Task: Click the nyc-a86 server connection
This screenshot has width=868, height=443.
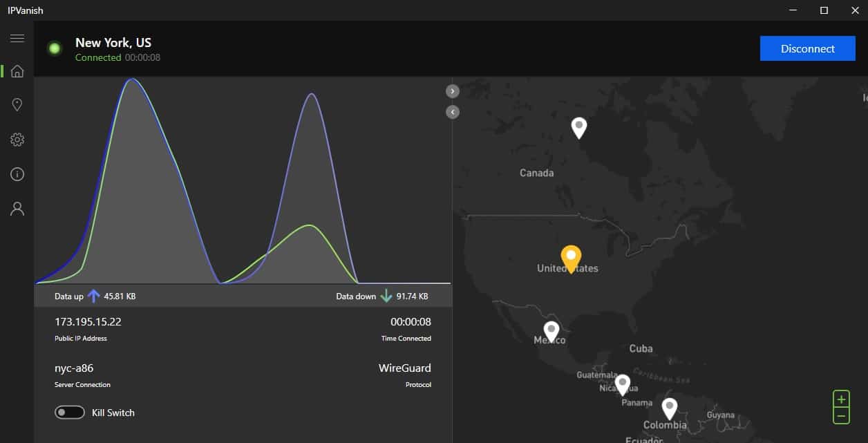Action: coord(74,368)
